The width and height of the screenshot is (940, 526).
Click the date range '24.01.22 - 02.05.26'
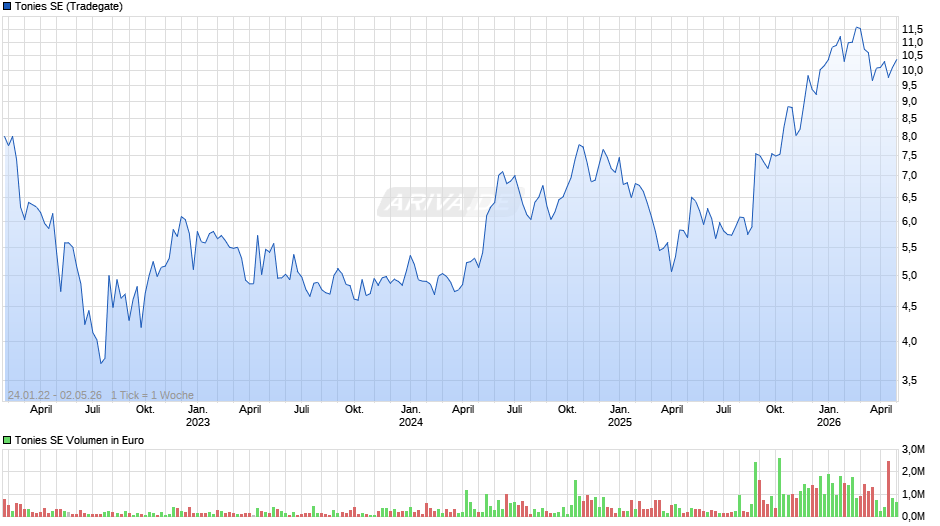click(x=55, y=395)
